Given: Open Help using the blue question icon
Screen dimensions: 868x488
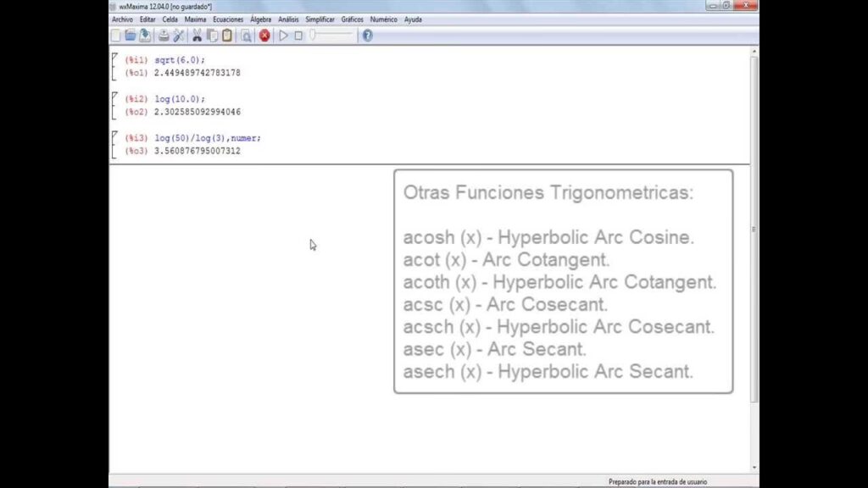Looking at the screenshot, I should tap(367, 36).
